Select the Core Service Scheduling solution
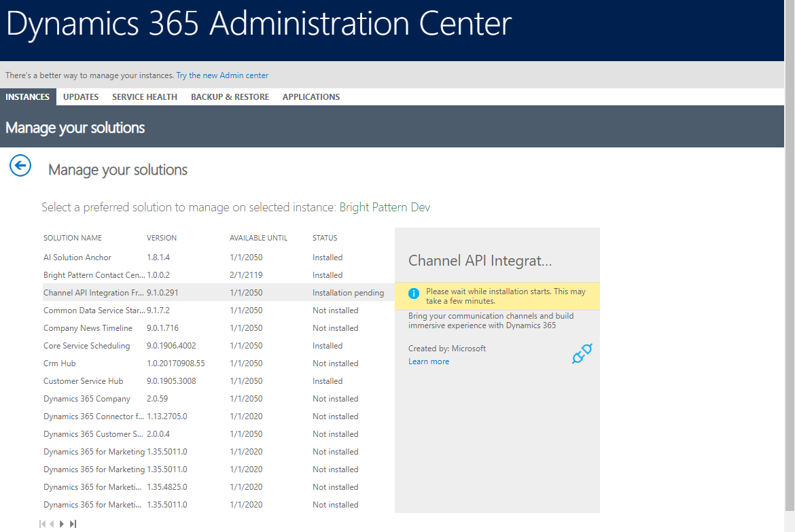795x532 pixels. (218, 346)
